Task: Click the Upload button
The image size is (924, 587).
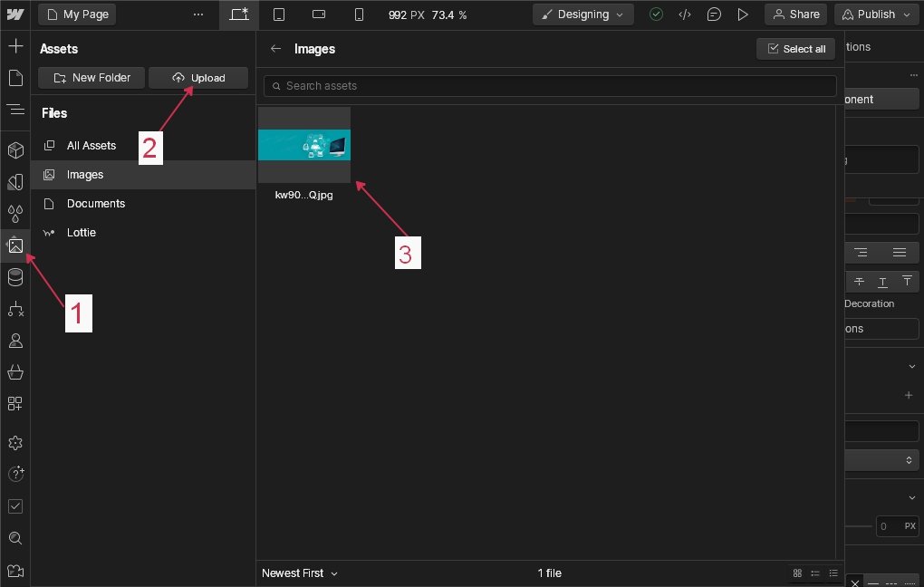Action: 198,78
